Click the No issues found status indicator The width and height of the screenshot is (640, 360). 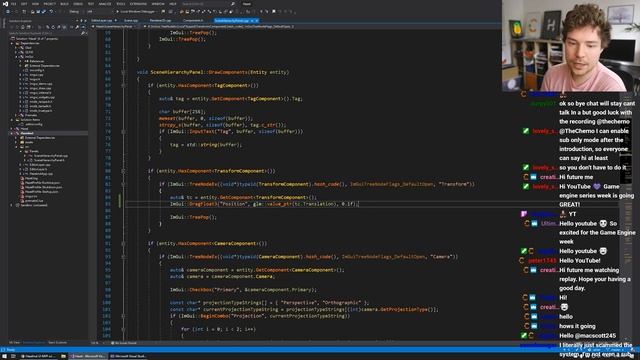(125, 343)
